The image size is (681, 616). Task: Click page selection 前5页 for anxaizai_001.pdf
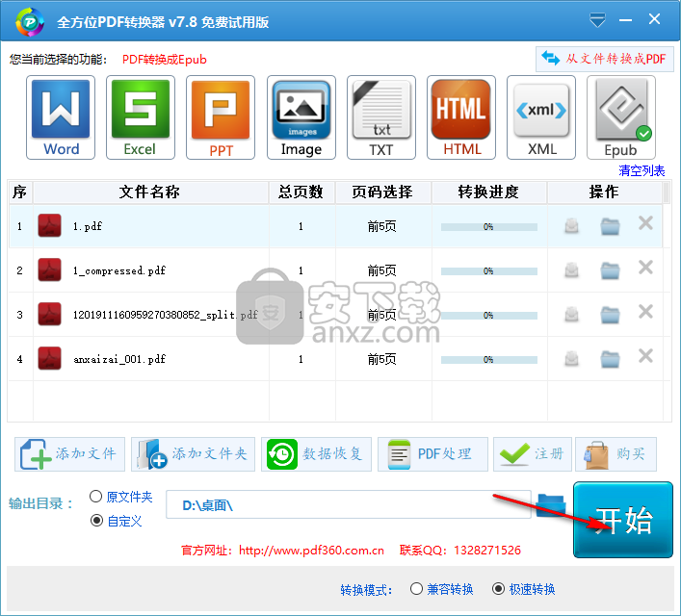381,359
